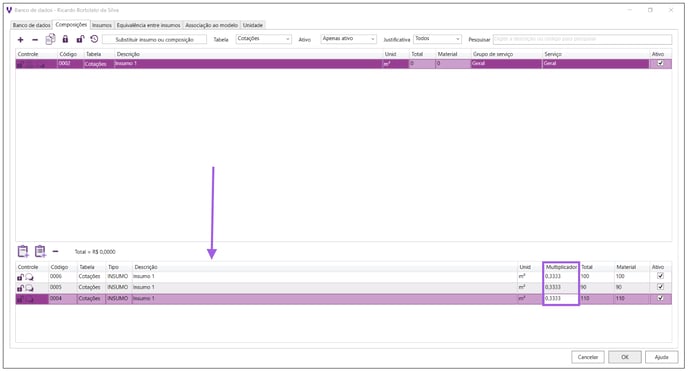The image size is (688, 371).
Task: Open the Equivalência entre insumos tab
Action: 148,25
